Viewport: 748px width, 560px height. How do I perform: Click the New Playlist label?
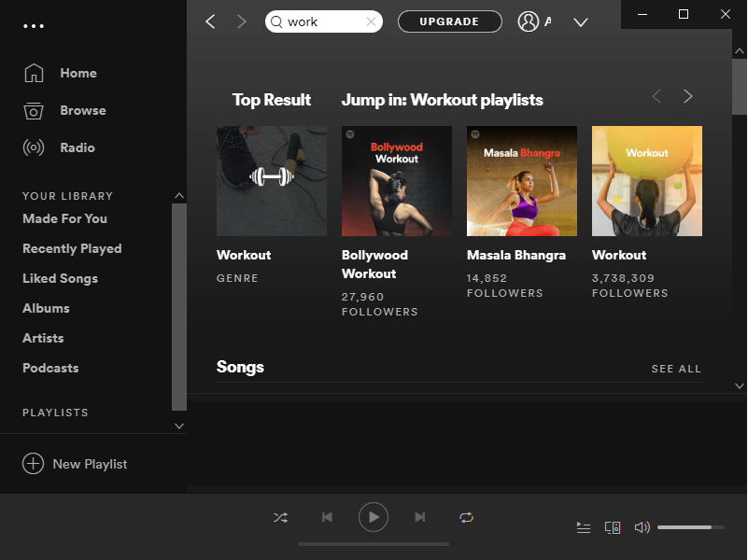tap(90, 464)
